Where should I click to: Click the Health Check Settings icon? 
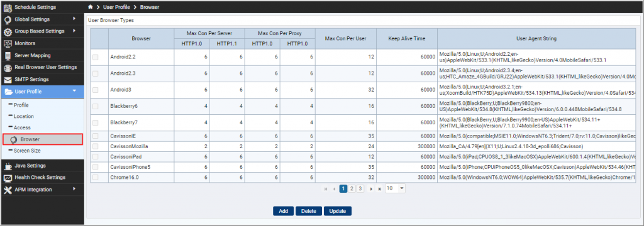pos(8,178)
